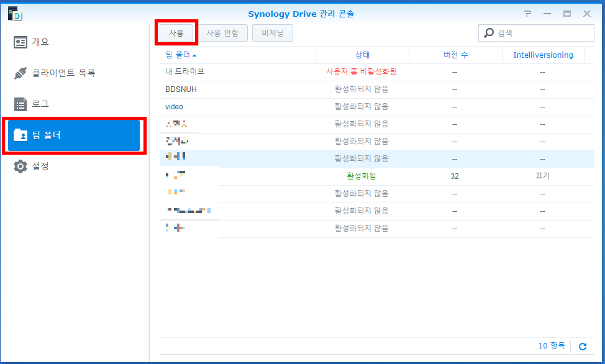
Task: Minimize the Synology Drive console window
Action: point(547,14)
